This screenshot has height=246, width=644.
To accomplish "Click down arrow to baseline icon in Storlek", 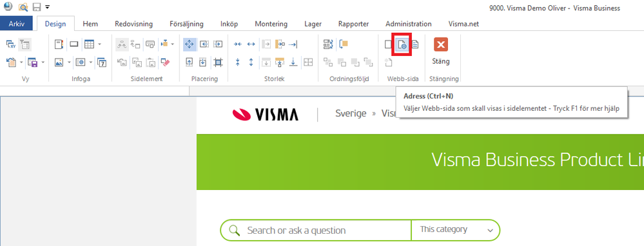I will click(x=293, y=62).
